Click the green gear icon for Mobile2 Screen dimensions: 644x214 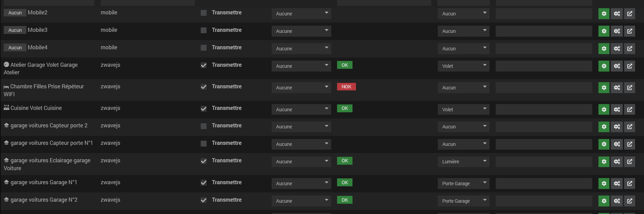(x=604, y=14)
